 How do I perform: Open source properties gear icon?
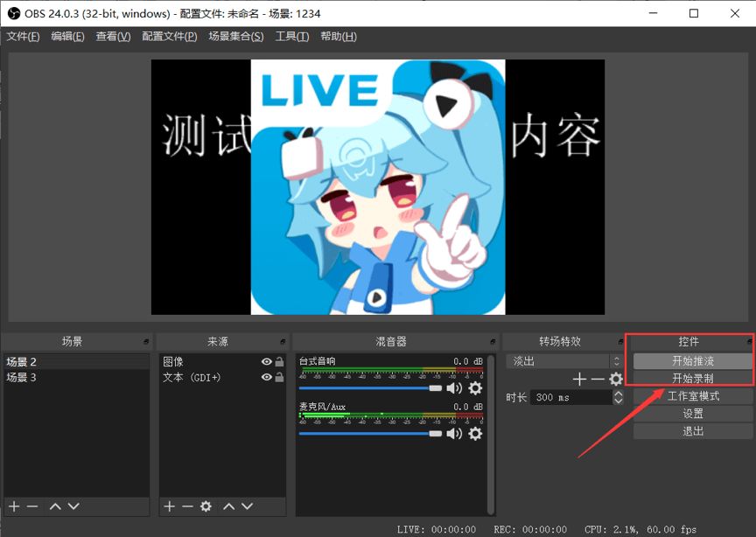pyautogui.click(x=206, y=506)
